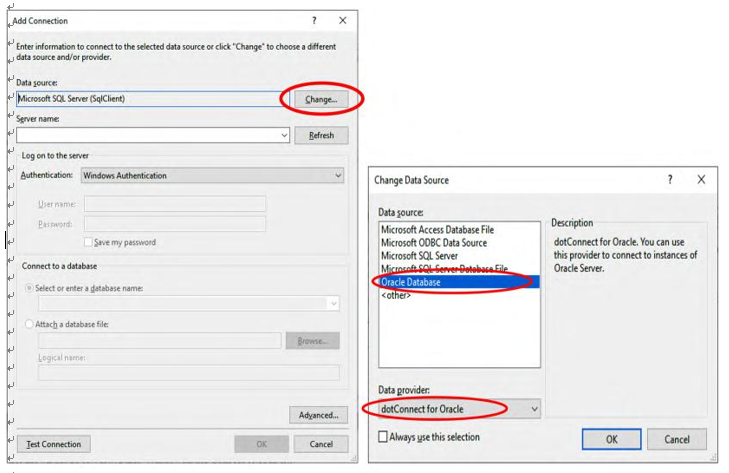Click OK in Change Data Source dialog
729x473 pixels.
coord(611,439)
